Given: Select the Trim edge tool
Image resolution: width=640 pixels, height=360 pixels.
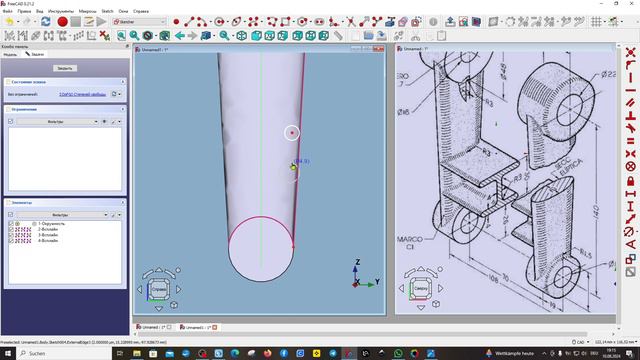Looking at the screenshot, I should (351, 22).
